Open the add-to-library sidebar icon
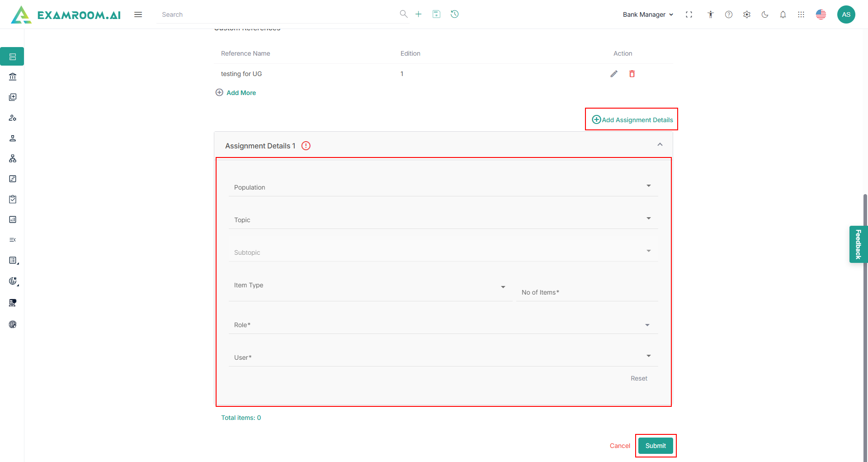The width and height of the screenshot is (868, 462). point(13,97)
